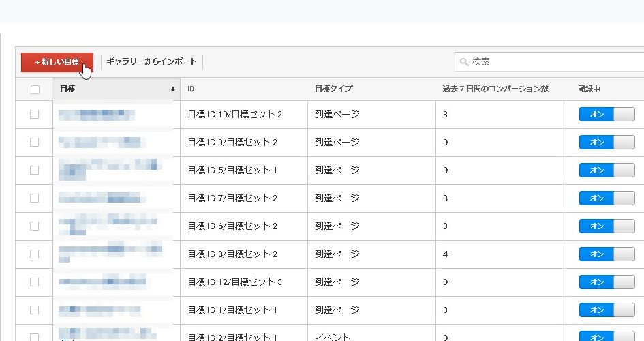
Task: Click the red 新しい目標 button
Action: click(57, 62)
